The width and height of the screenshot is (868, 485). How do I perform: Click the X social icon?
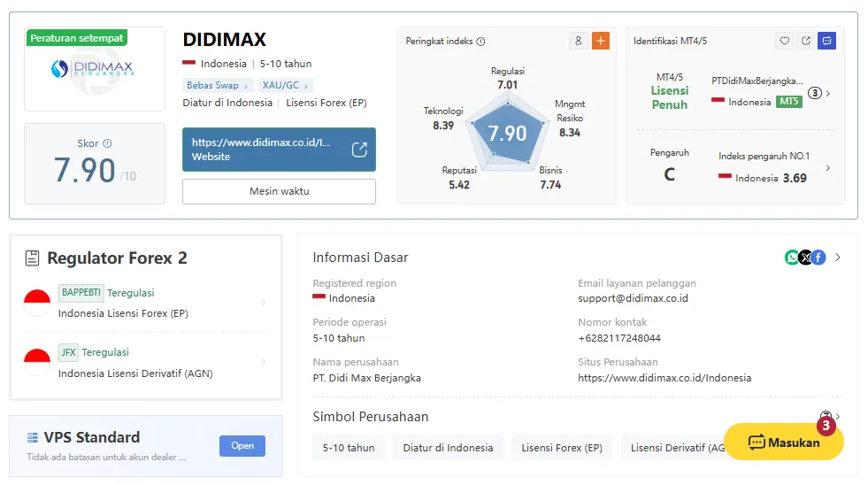[x=805, y=258]
